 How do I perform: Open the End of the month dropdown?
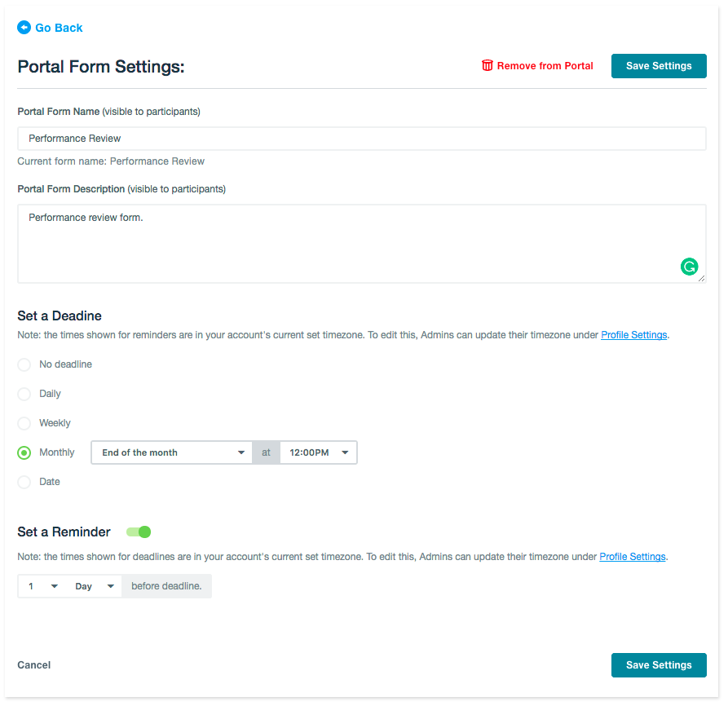[x=171, y=452]
